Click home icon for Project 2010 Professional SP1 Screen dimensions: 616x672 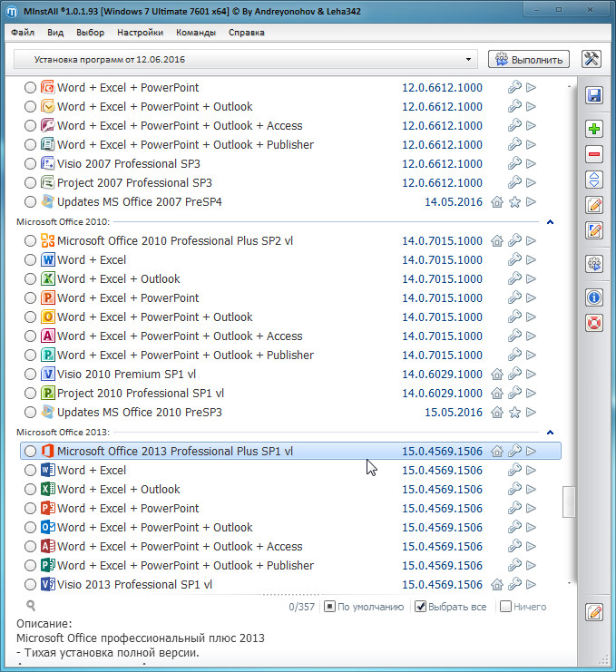point(497,393)
